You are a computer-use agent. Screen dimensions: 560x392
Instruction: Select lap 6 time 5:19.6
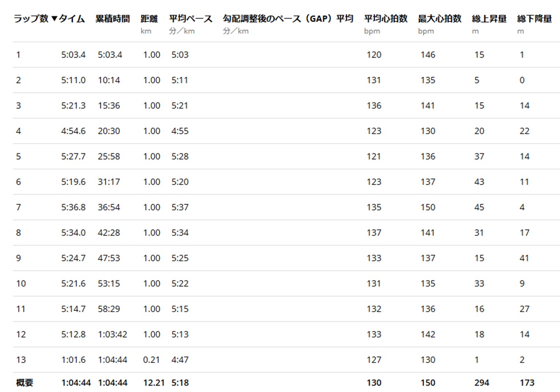[x=73, y=182]
